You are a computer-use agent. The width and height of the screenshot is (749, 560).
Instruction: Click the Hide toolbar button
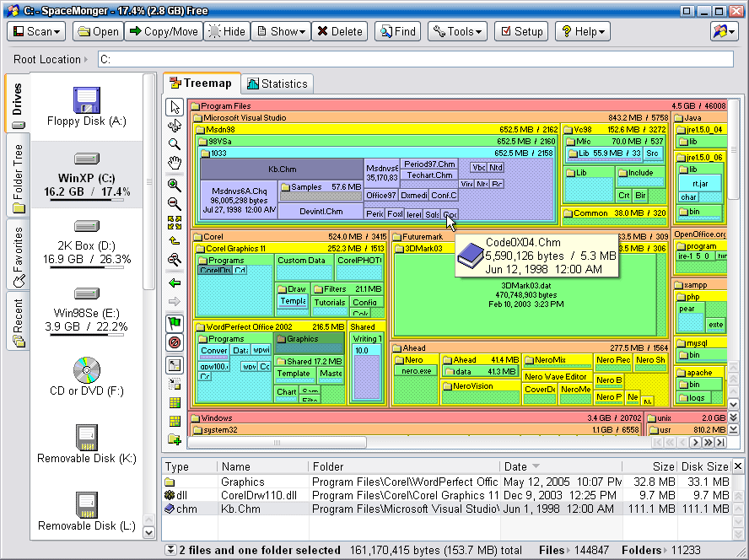pos(228,31)
